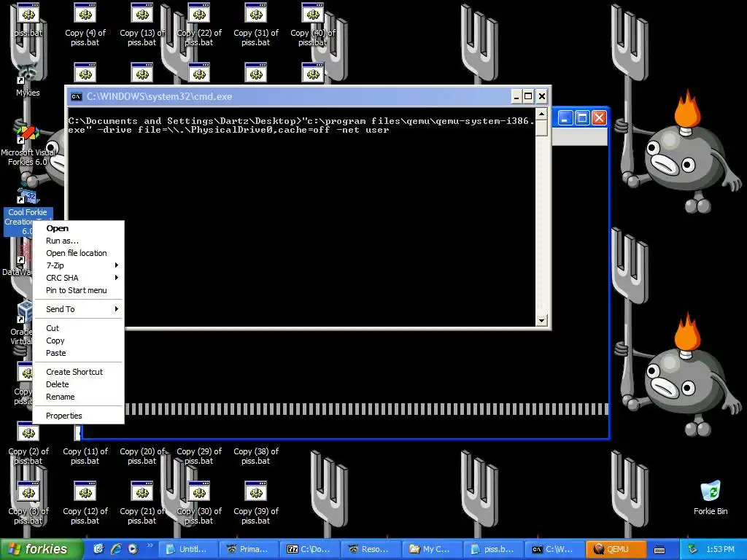Click cmd window scrollbar up arrow
The height and width of the screenshot is (560, 747).
pos(541,114)
